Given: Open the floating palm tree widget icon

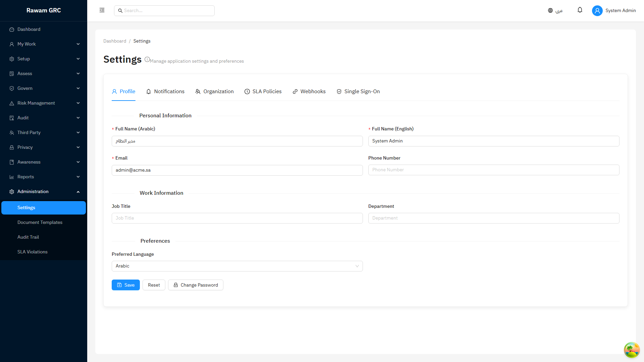Looking at the screenshot, I should 632,350.
